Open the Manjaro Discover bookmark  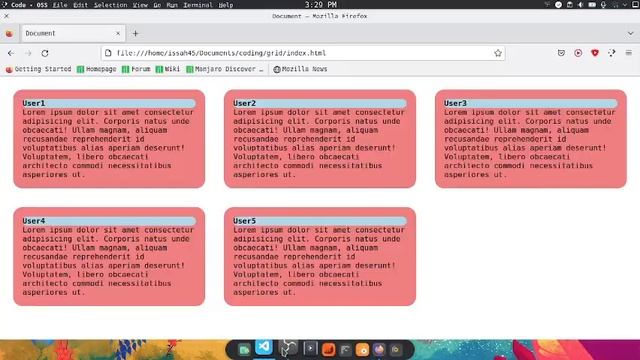[x=224, y=69]
